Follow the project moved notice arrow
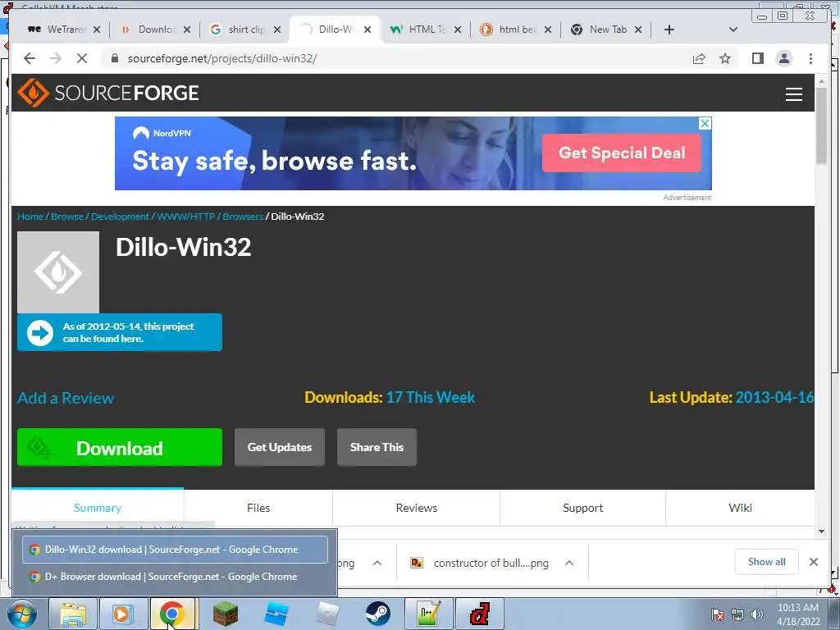This screenshot has width=840, height=630. tap(40, 333)
